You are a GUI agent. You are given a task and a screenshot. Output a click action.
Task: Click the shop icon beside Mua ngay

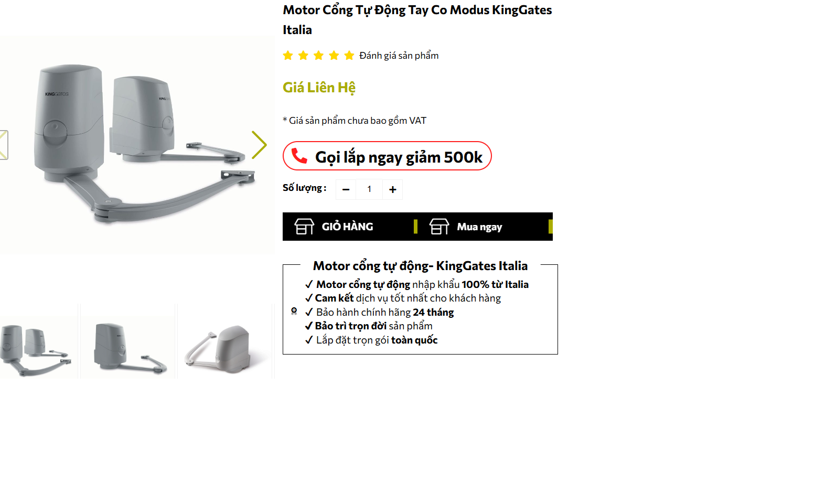pos(439,227)
